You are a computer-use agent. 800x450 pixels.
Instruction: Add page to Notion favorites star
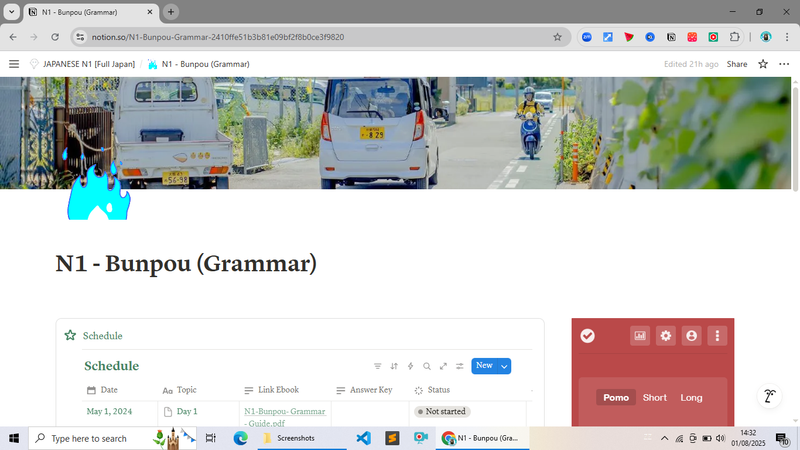[763, 64]
